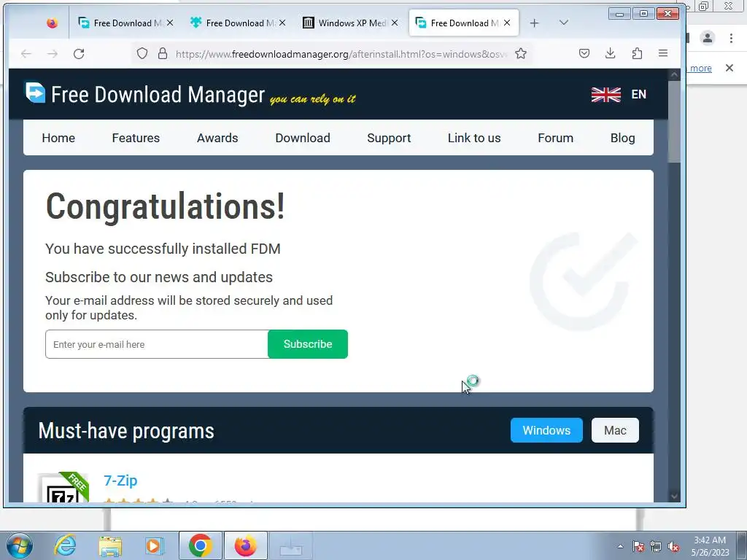The width and height of the screenshot is (747, 560).
Task: Close the Windows XP Med tab
Action: [x=395, y=23]
